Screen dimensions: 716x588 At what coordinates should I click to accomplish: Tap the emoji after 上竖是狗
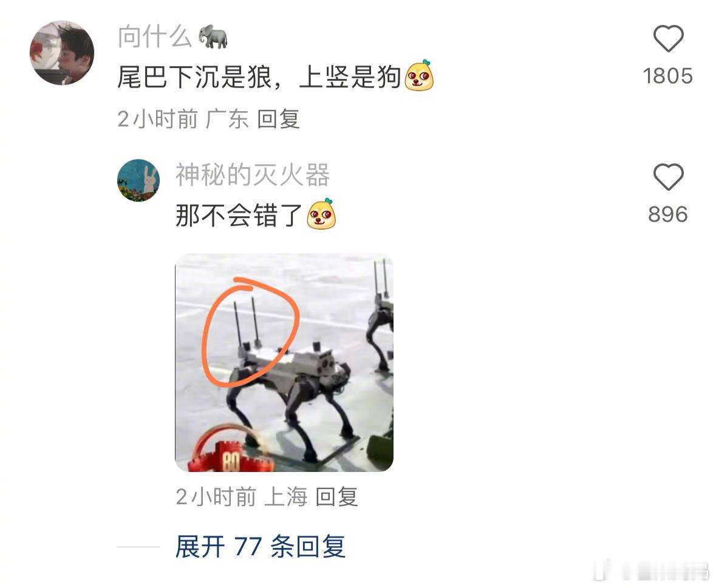[x=419, y=75]
